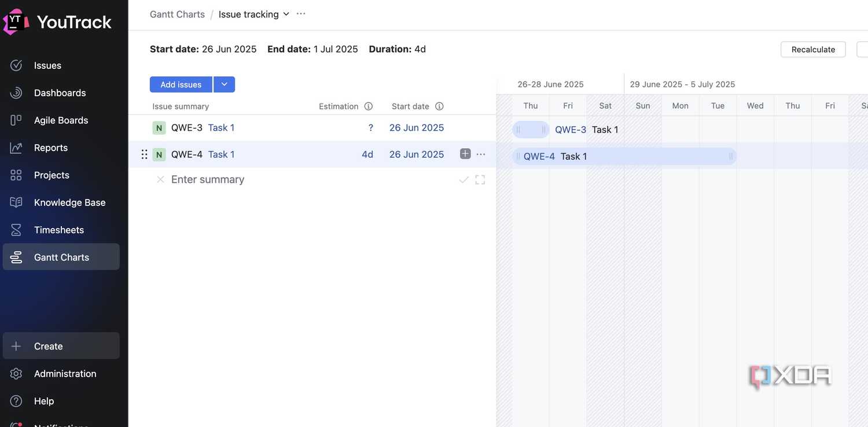The height and width of the screenshot is (427, 868).
Task: Open issue QWE-4 Task 1 link
Action: (x=221, y=154)
